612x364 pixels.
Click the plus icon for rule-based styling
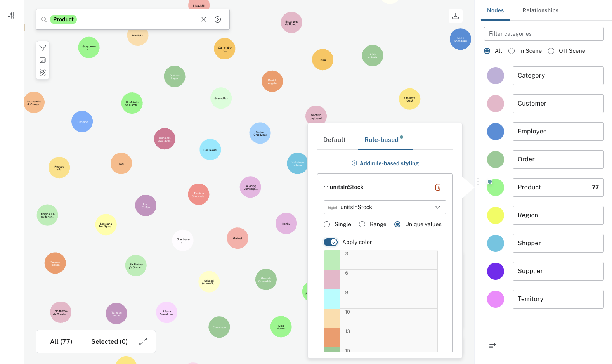pos(354,163)
